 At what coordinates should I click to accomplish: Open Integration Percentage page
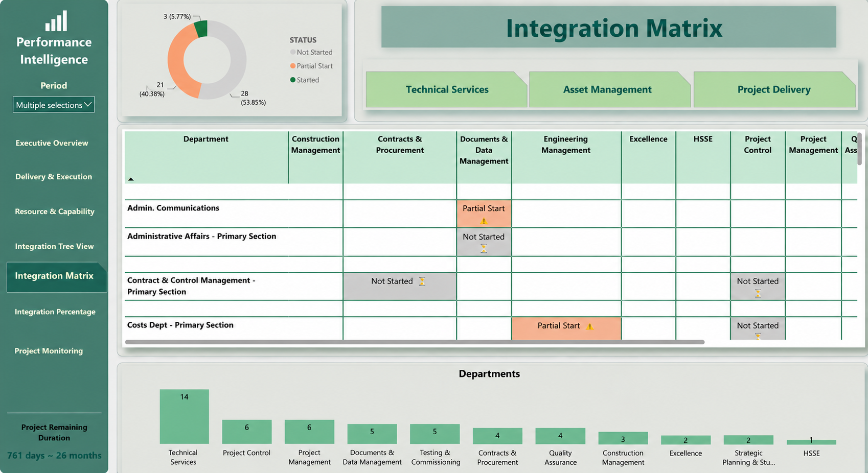(55, 312)
